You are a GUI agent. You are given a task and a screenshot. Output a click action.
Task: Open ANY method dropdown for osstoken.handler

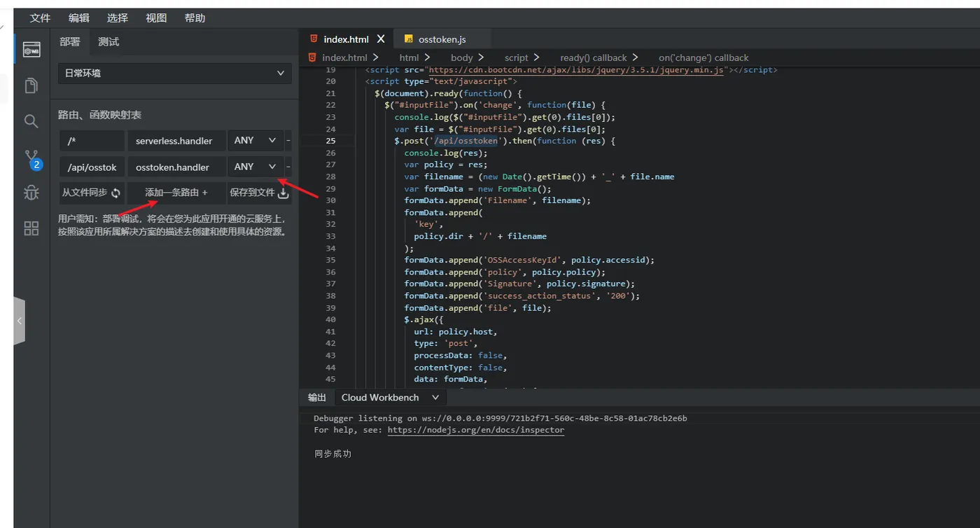255,167
